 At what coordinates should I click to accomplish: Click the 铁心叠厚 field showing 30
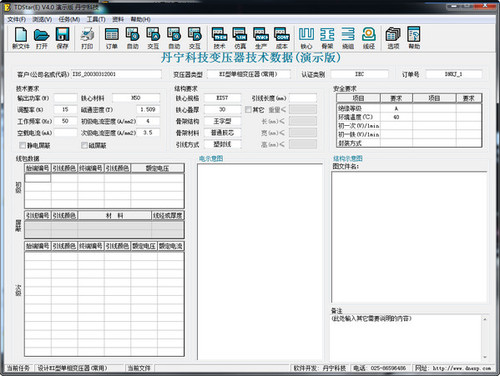coord(222,109)
